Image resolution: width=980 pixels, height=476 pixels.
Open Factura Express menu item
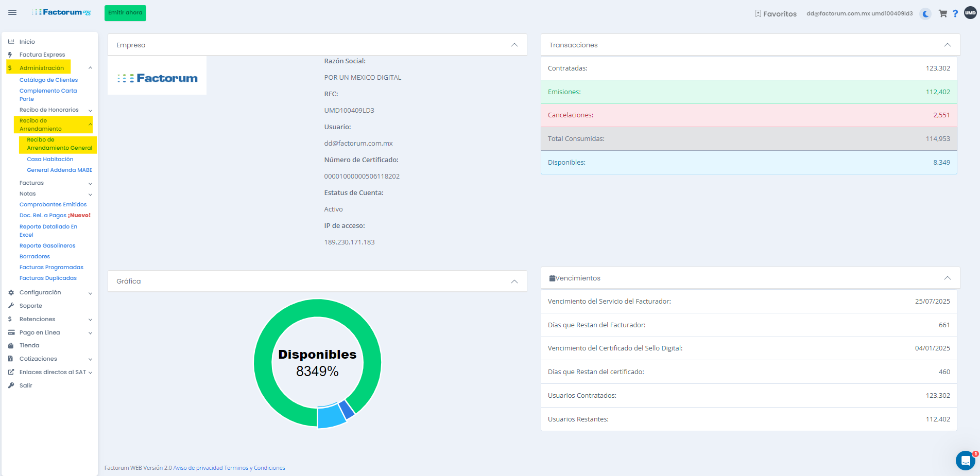42,55
